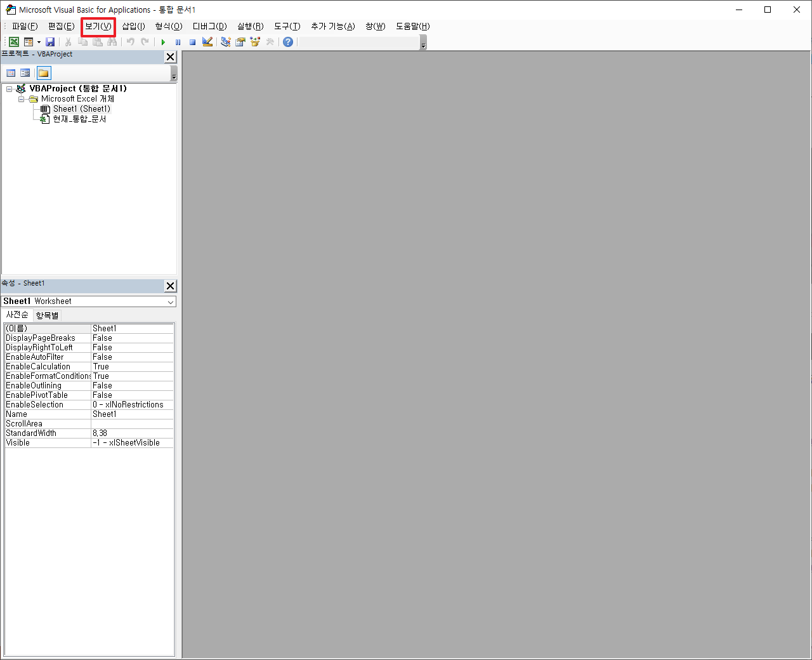Click View Code icon in project panel
Viewport: 812px width, 660px height.
tap(11, 73)
